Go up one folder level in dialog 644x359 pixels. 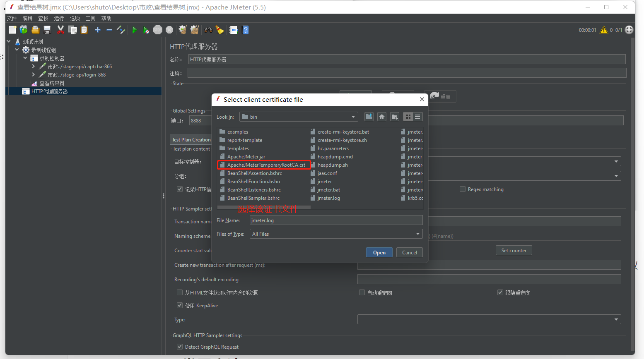369,117
